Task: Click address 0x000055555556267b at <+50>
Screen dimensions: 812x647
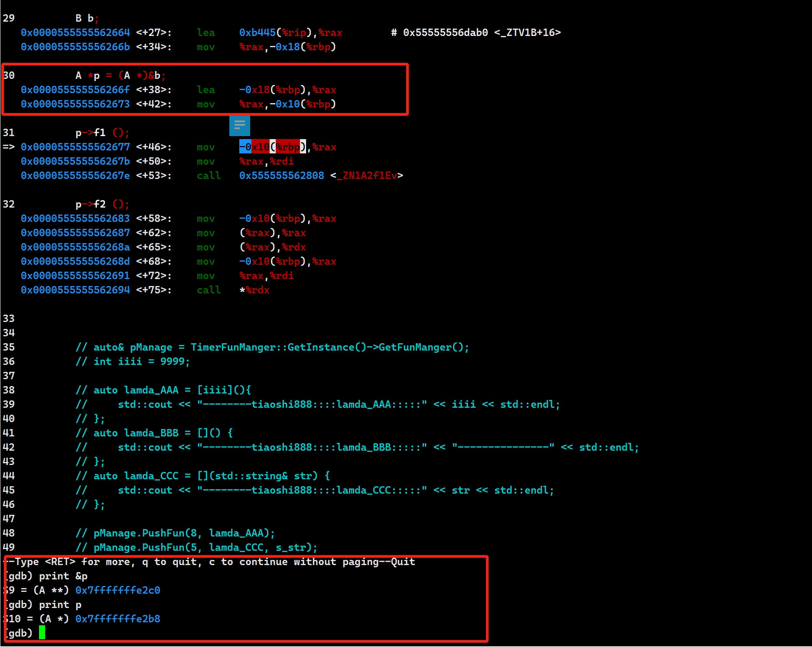Action: coord(75,161)
